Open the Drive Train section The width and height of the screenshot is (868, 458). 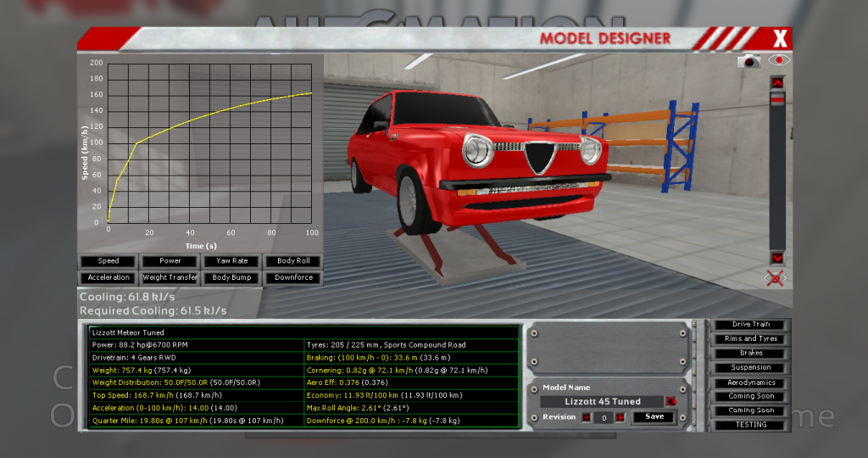click(x=751, y=325)
